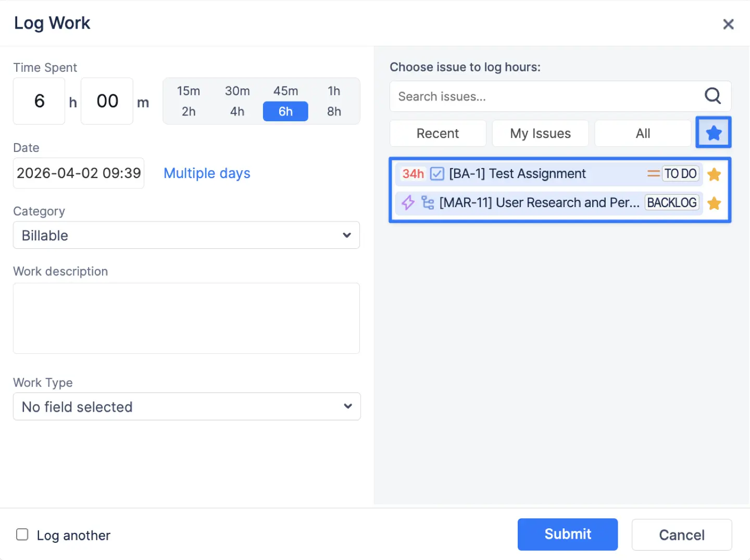Image resolution: width=750 pixels, height=560 pixels.
Task: Click the date field showing 2026-04-02
Action: (78, 173)
